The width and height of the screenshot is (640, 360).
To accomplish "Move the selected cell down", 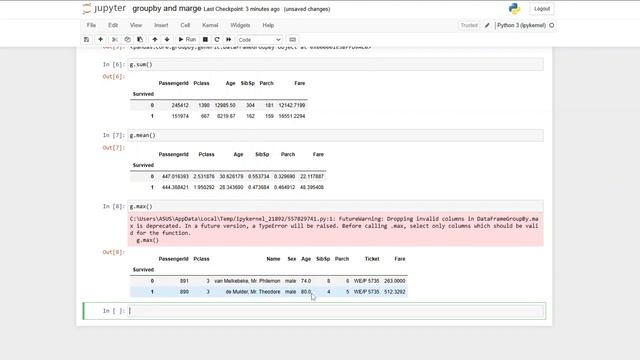I will (x=167, y=40).
